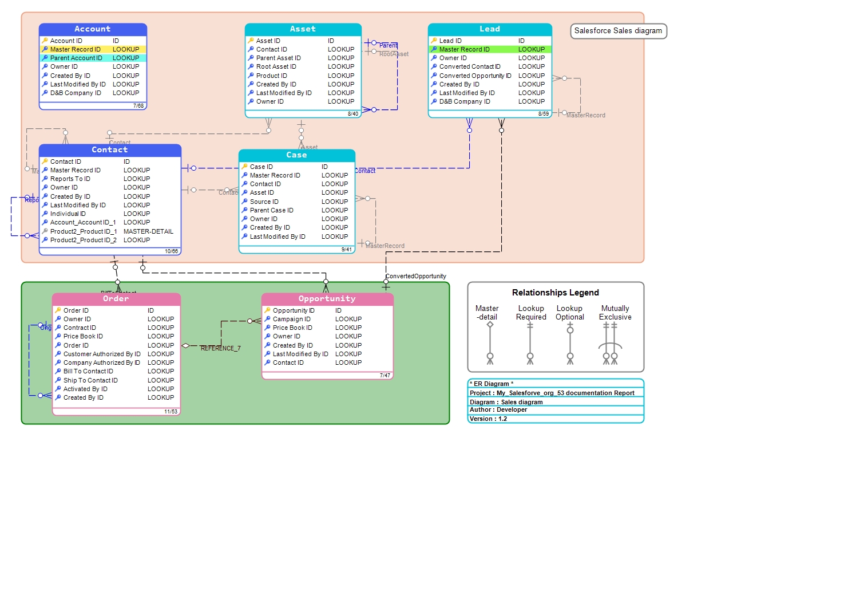Select the Opportunity table header
This screenshot has width=868, height=603.
327,299
